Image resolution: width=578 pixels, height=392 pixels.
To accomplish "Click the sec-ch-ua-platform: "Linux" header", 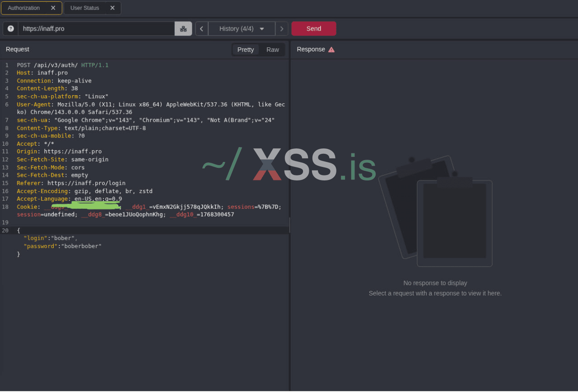I will (63, 97).
